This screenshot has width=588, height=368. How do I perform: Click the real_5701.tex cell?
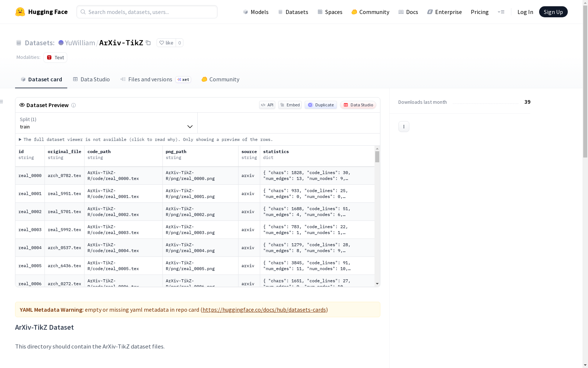tap(64, 212)
